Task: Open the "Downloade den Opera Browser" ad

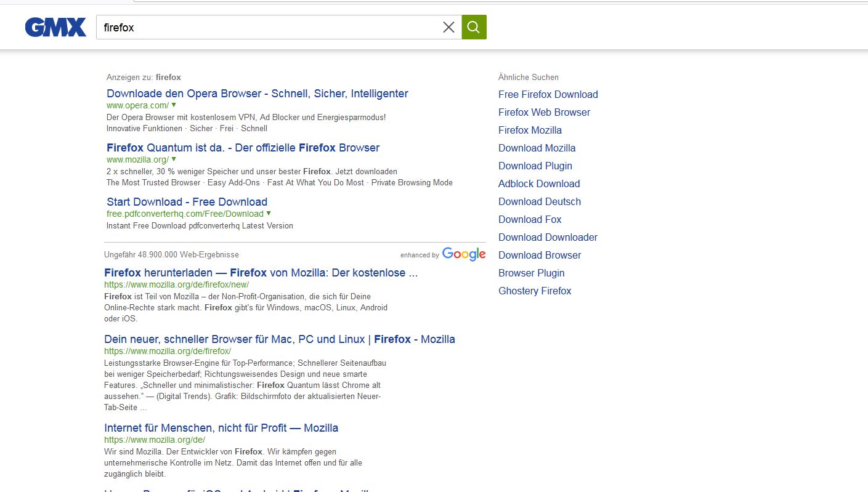Action: 258,94
